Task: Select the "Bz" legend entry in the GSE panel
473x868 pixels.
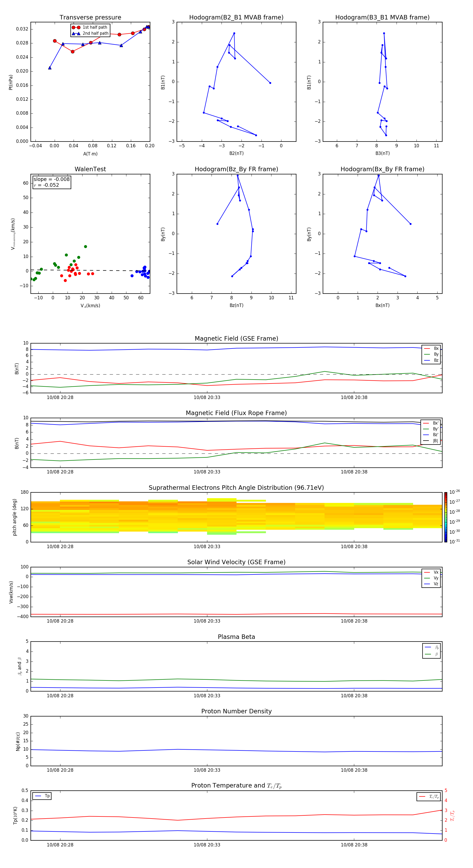Action: pos(431,360)
